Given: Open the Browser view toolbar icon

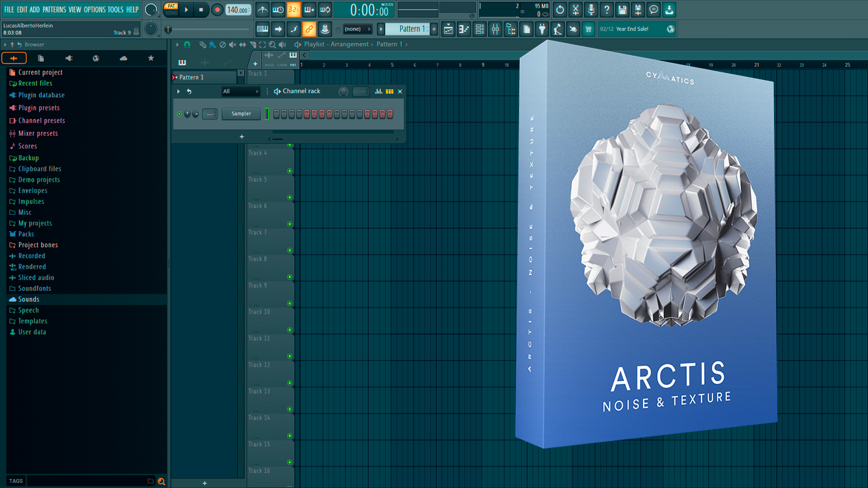Looking at the screenshot, I should click(511, 29).
